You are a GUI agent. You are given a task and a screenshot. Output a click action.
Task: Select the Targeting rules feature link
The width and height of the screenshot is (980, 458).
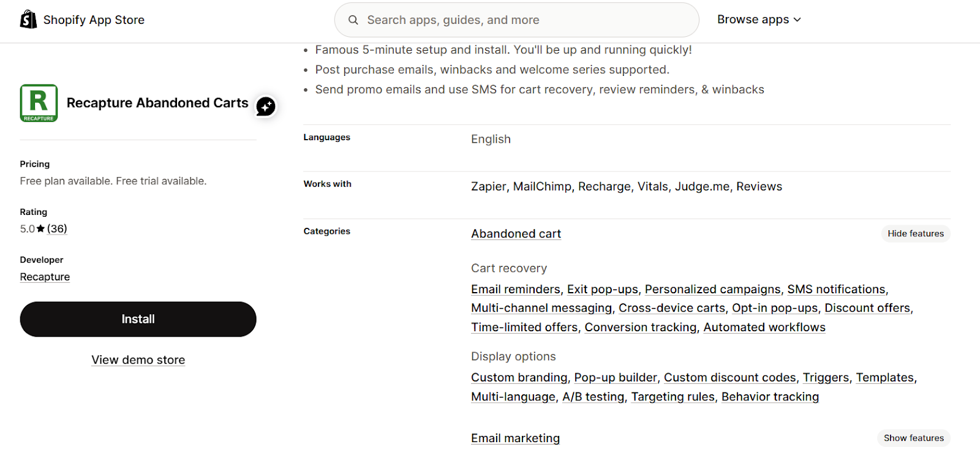click(673, 397)
